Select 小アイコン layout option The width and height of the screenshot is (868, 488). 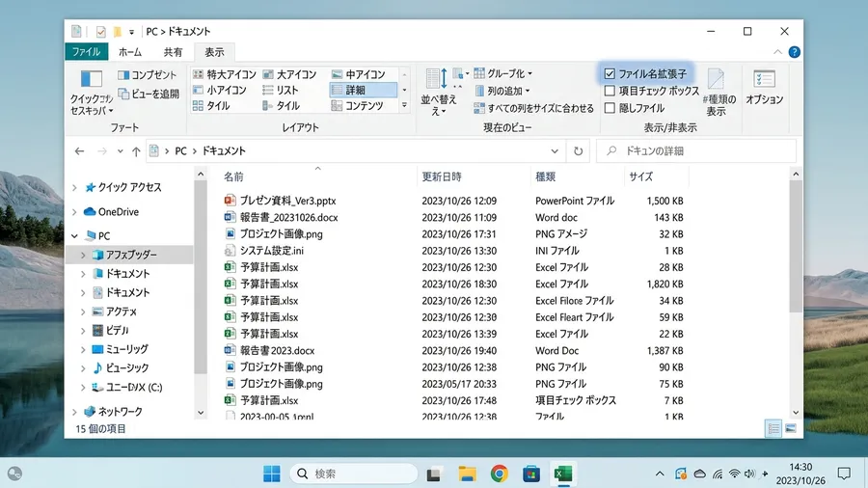click(220, 90)
